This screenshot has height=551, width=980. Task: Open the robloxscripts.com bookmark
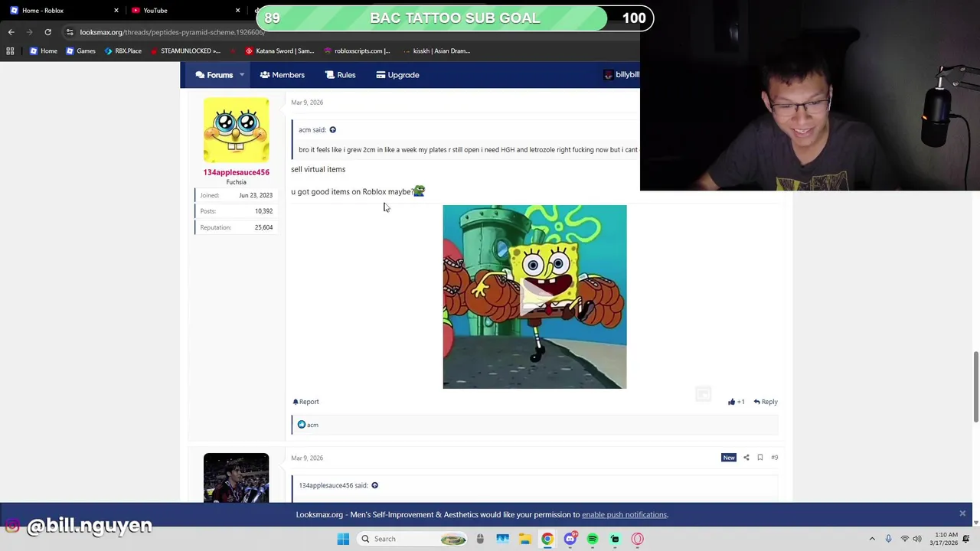coord(357,51)
